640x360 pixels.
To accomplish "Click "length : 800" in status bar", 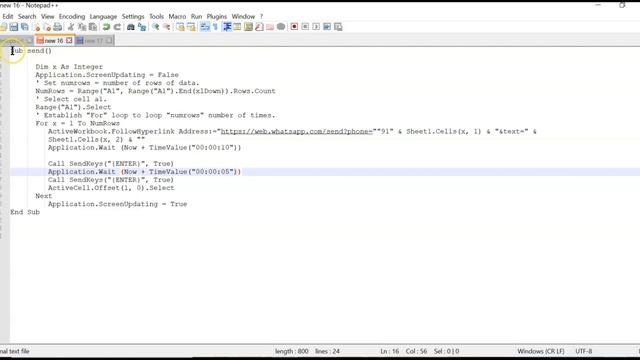I will [x=291, y=351].
